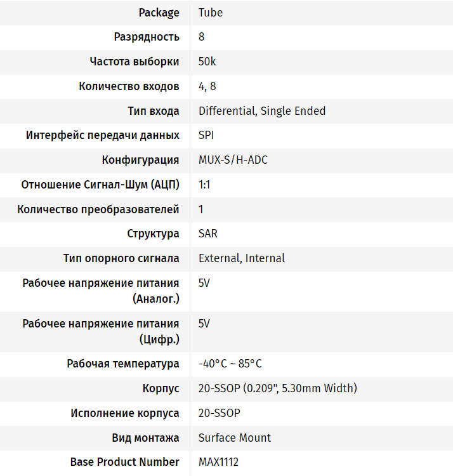Viewport: 453px width, 476px height.
Task: Click the Tube value
Action: tap(211, 13)
